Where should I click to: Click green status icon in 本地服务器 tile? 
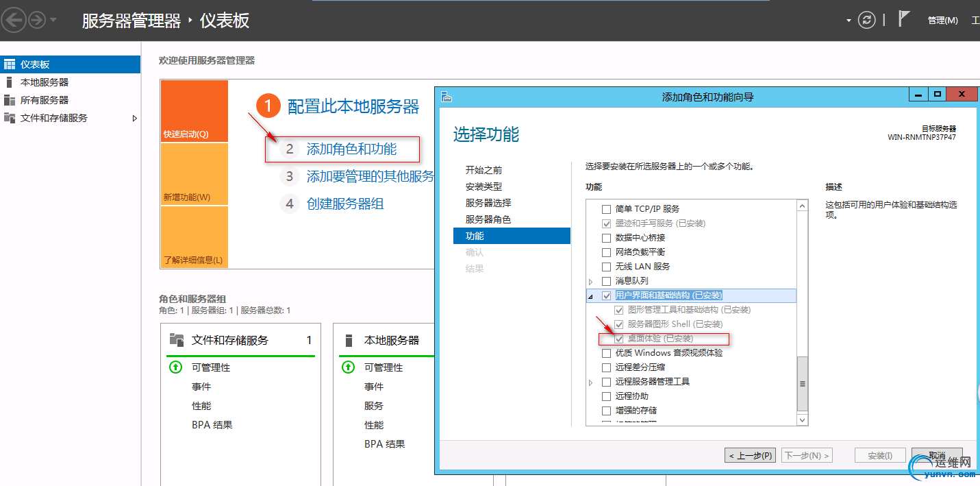pyautogui.click(x=348, y=367)
